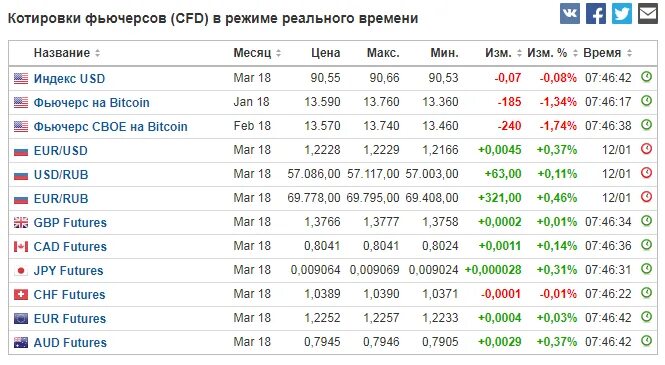Screen dimensions: 665x365
Task: Sort table by Название column arrows
Action: (x=98, y=53)
